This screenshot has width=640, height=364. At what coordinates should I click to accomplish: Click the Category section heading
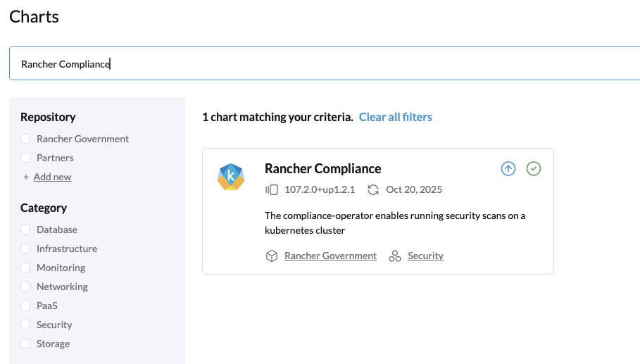(x=44, y=208)
